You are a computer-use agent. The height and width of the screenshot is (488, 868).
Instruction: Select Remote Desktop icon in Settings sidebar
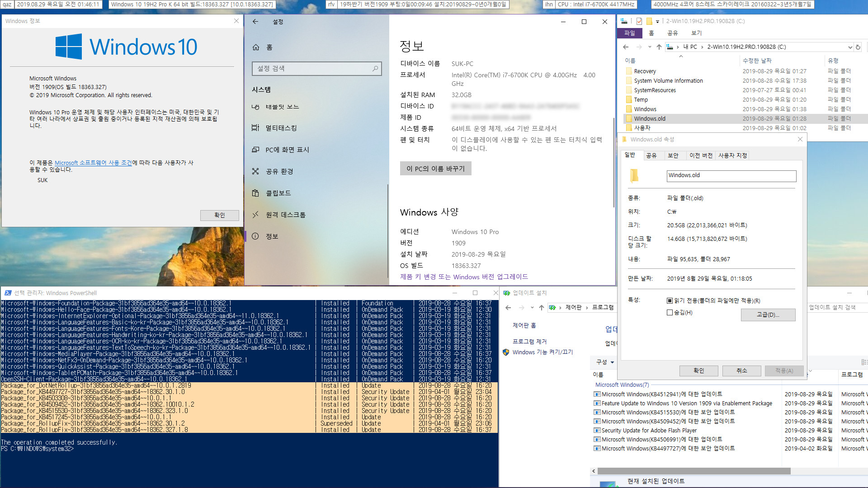coord(255,215)
